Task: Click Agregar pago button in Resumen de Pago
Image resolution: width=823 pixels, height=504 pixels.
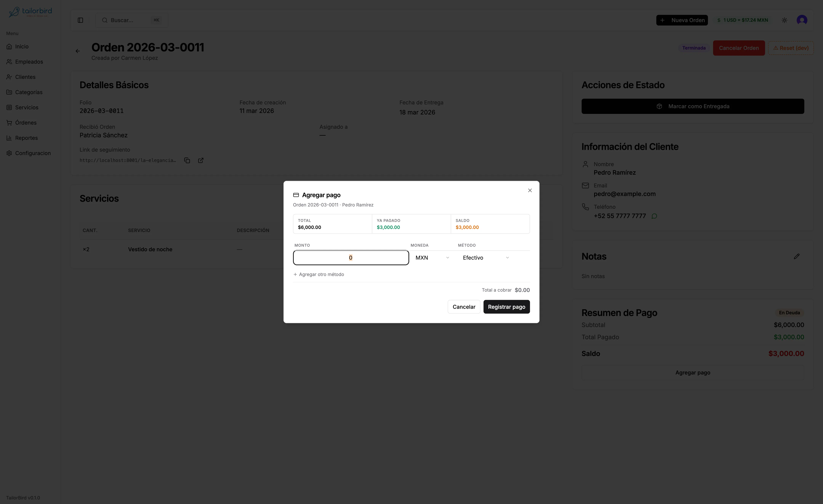Action: 692,373
